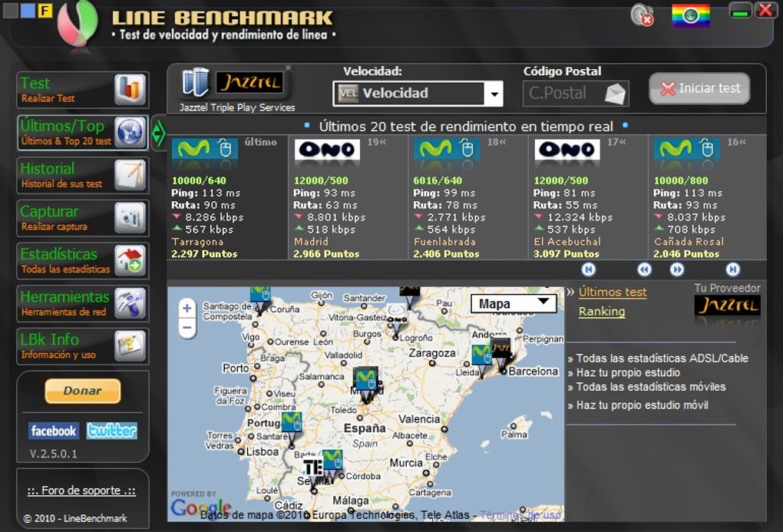Open Foro de soporte link

click(x=81, y=491)
